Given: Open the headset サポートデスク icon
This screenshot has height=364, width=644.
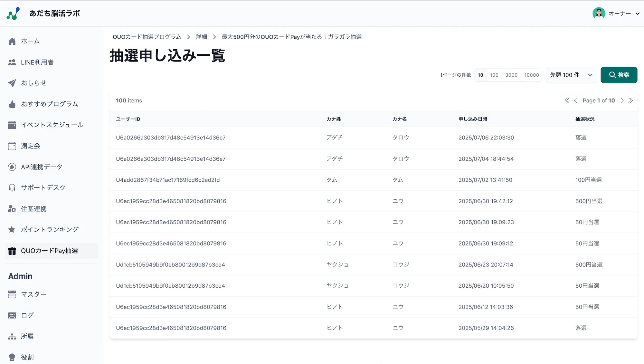Looking at the screenshot, I should [12, 188].
